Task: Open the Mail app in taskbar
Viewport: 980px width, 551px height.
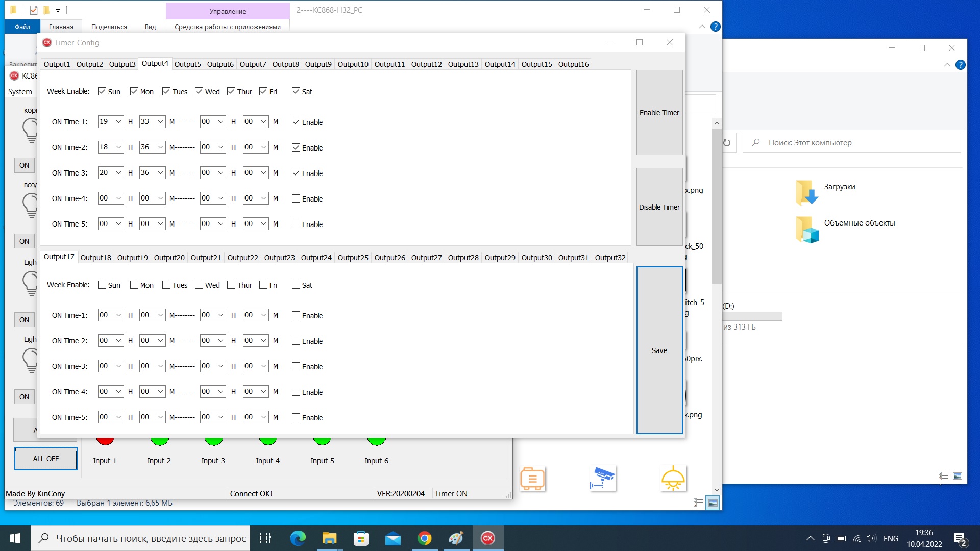Action: pyautogui.click(x=393, y=538)
